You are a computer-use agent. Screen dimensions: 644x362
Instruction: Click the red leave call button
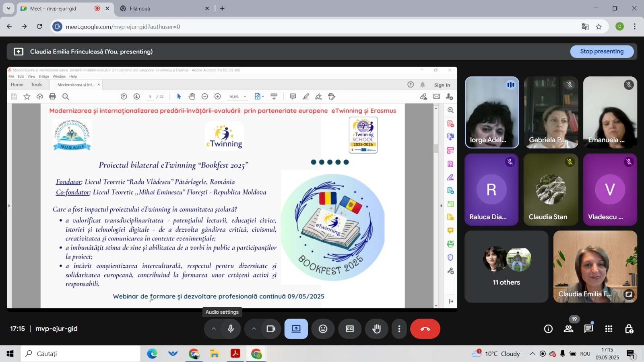(425, 329)
